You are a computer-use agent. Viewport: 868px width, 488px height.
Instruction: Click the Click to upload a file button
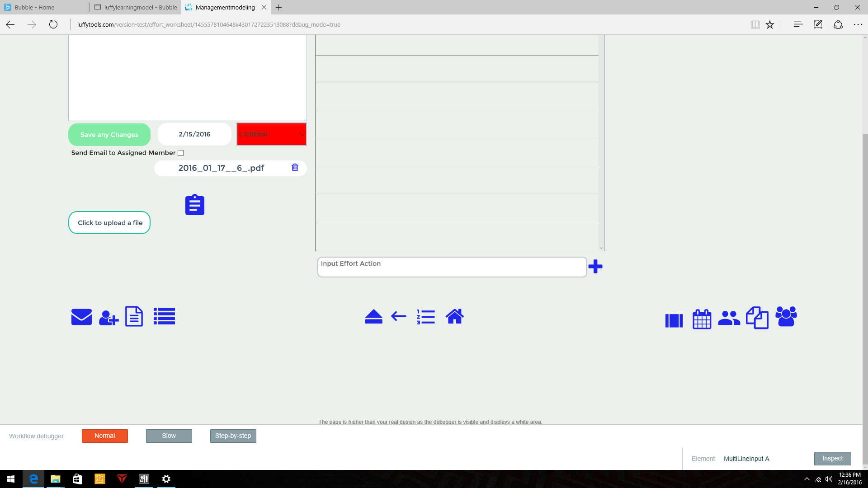pos(109,223)
